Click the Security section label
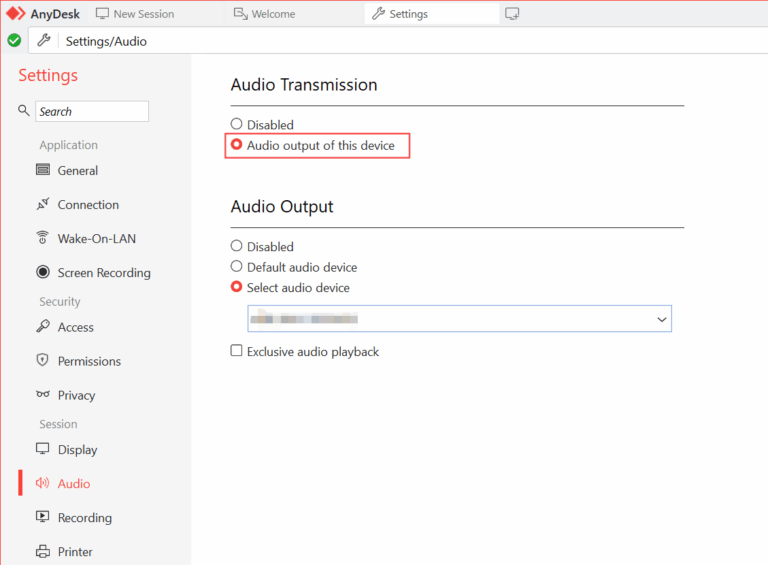 click(x=60, y=301)
